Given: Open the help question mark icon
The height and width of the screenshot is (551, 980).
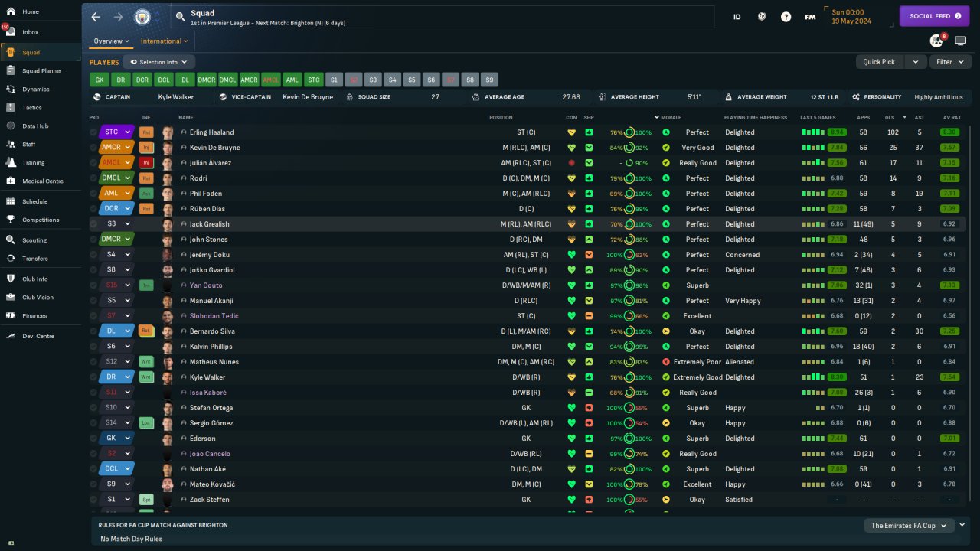Looking at the screenshot, I should pos(786,17).
